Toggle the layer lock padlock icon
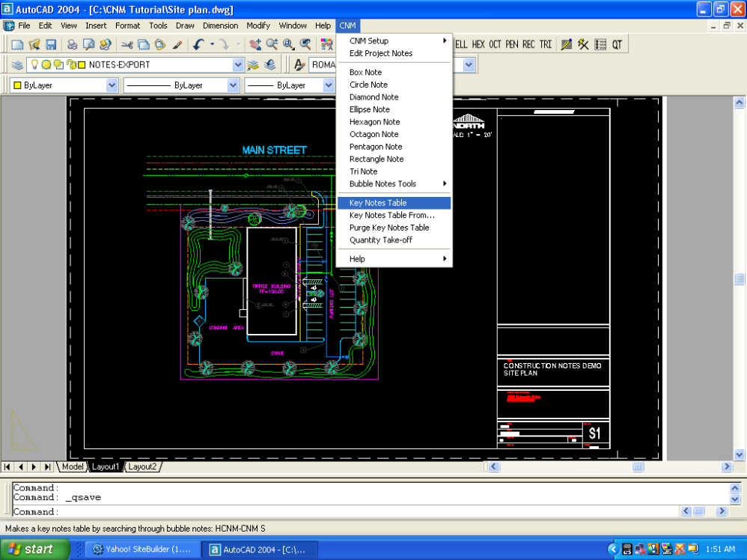747x560 pixels. pyautogui.click(x=70, y=65)
